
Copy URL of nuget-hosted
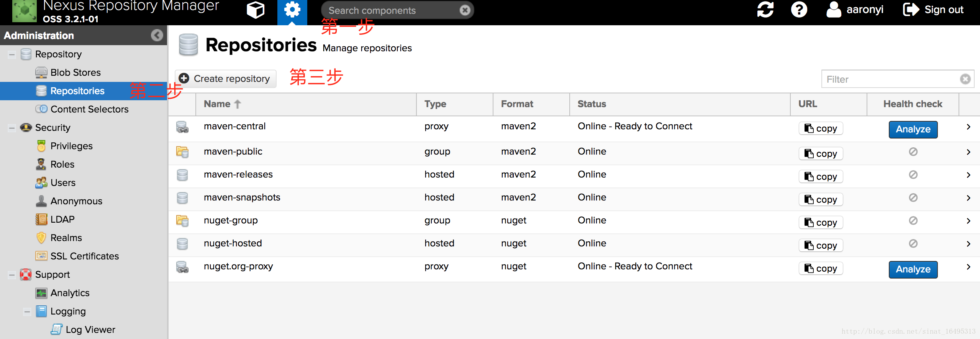pos(821,245)
